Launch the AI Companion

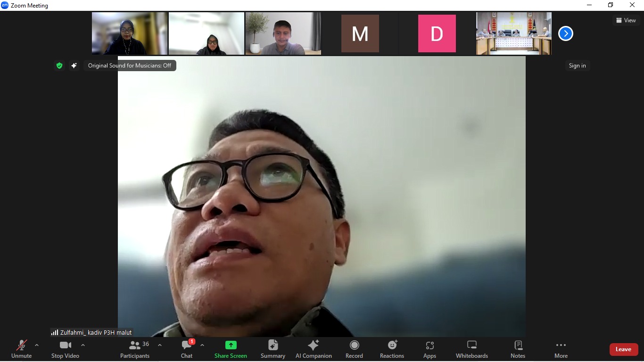pos(314,349)
